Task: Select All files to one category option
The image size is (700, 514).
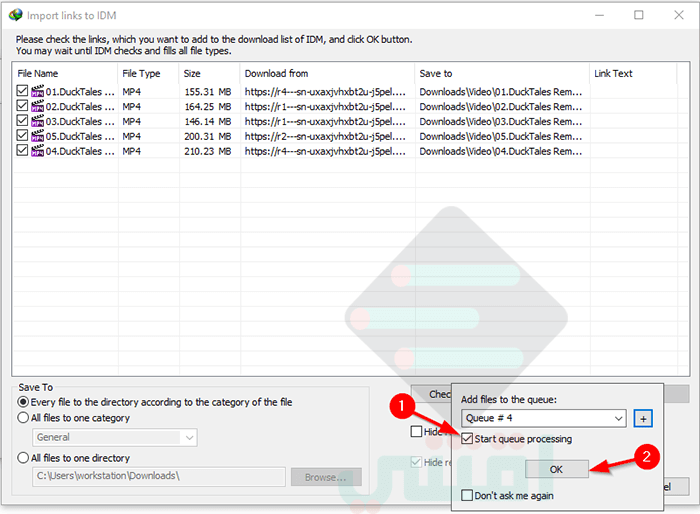Action: 23,418
